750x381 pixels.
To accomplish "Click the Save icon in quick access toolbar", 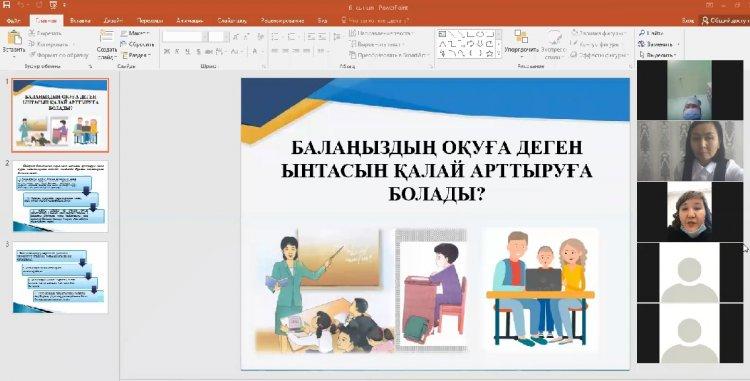I will (x=6, y=4).
